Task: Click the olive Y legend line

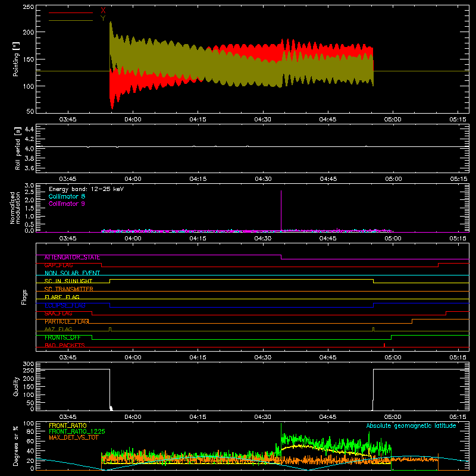Action: point(70,20)
